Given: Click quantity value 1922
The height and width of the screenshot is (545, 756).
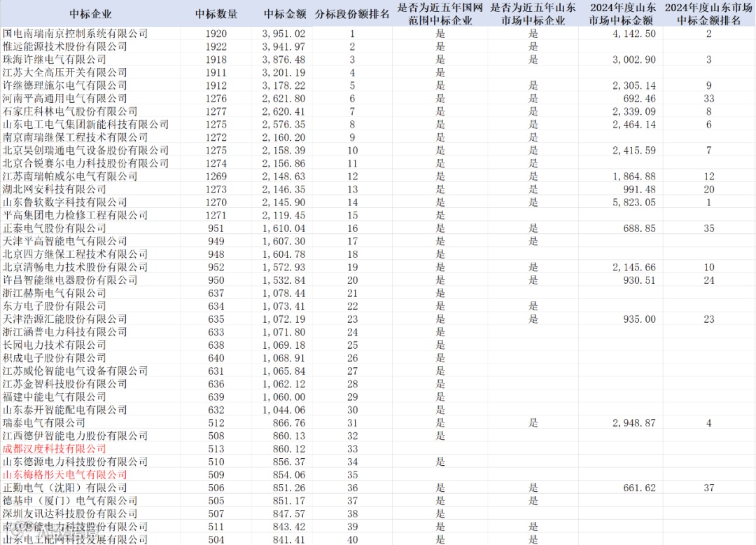Looking at the screenshot, I should (x=216, y=47).
